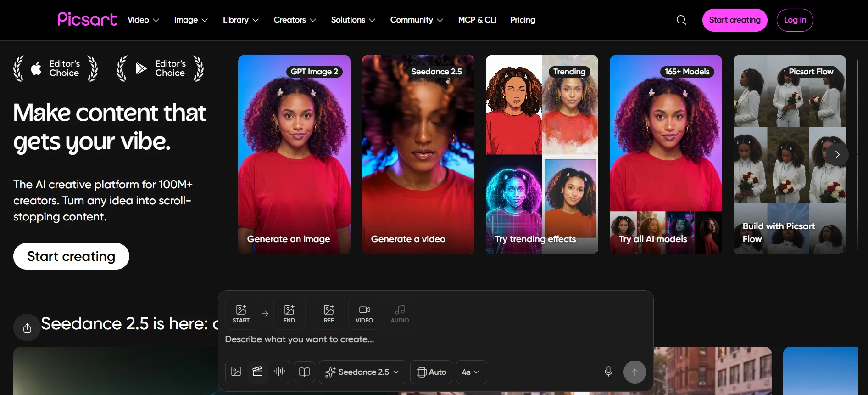Expand the Solutions menu
This screenshot has height=395, width=868.
[353, 20]
